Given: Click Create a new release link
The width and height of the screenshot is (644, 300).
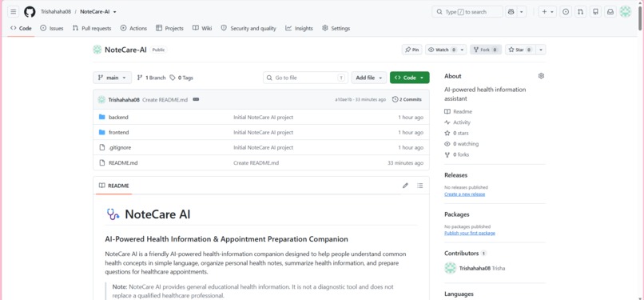Looking at the screenshot, I should point(464,194).
